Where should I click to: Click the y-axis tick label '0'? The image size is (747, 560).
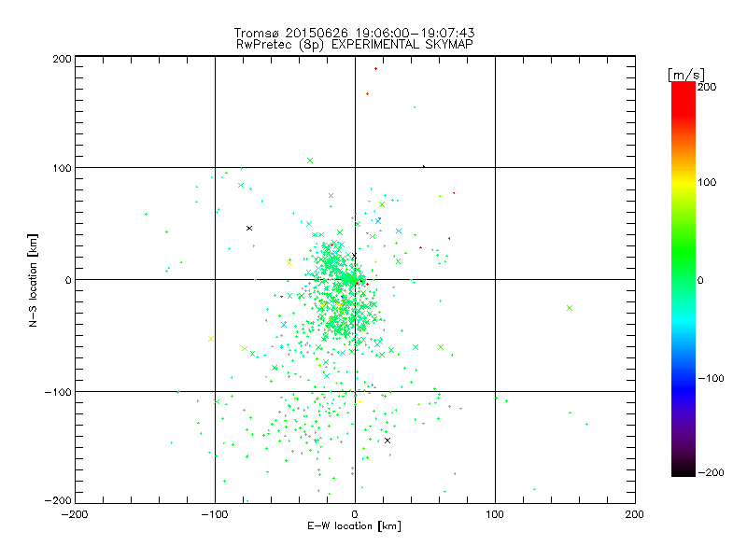pyautogui.click(x=68, y=280)
